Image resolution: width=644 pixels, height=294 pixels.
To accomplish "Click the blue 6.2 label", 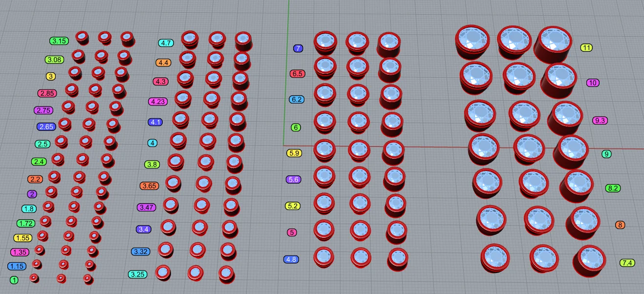I will (297, 99).
